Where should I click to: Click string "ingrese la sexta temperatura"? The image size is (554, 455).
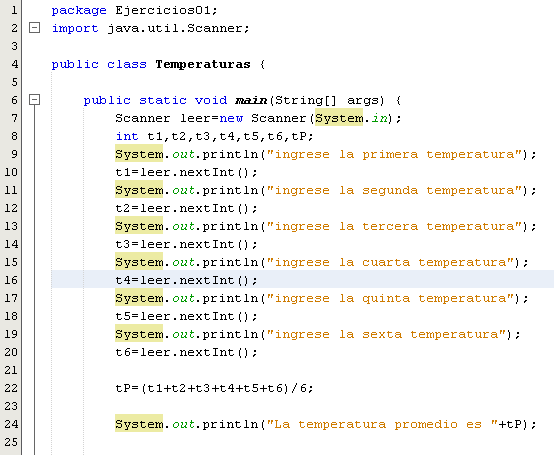point(386,335)
